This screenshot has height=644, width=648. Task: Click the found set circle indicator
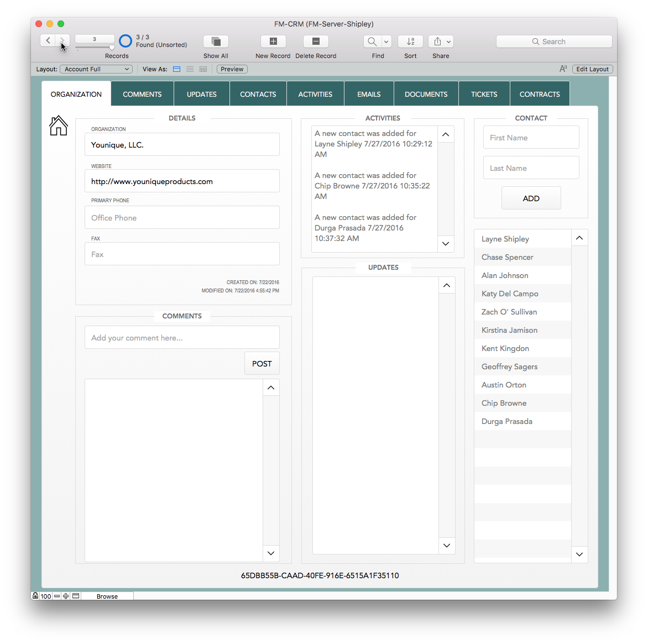click(125, 41)
